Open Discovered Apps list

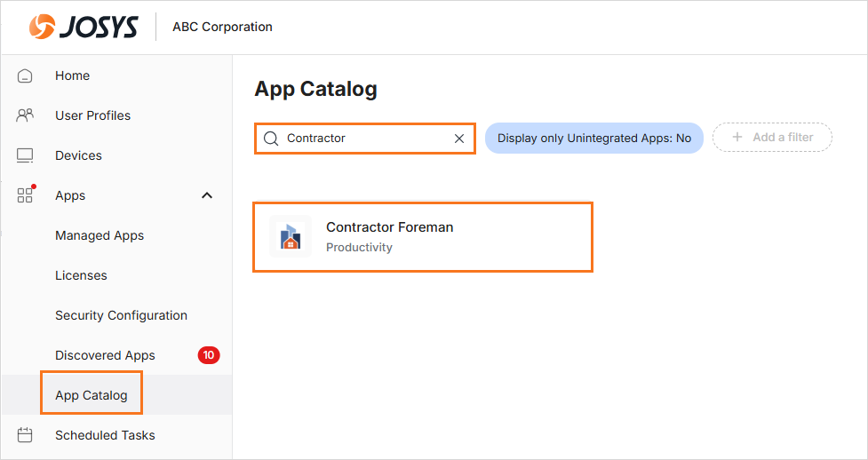[105, 355]
